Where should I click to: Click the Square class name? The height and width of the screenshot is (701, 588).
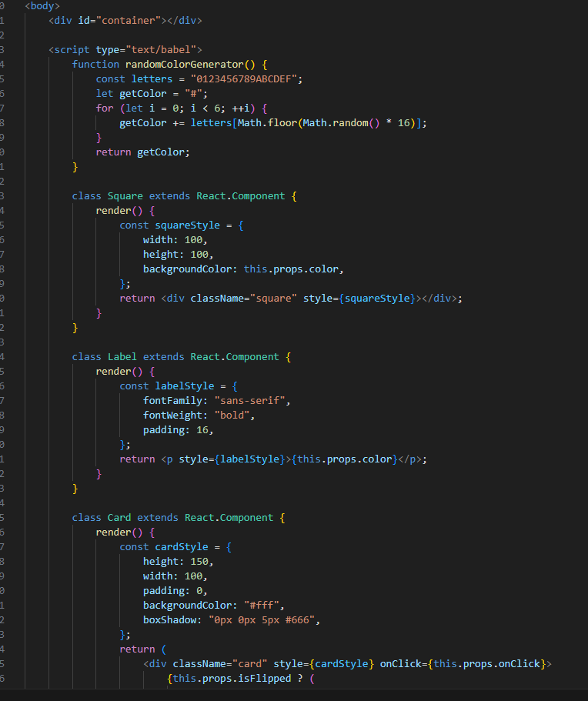pos(125,196)
